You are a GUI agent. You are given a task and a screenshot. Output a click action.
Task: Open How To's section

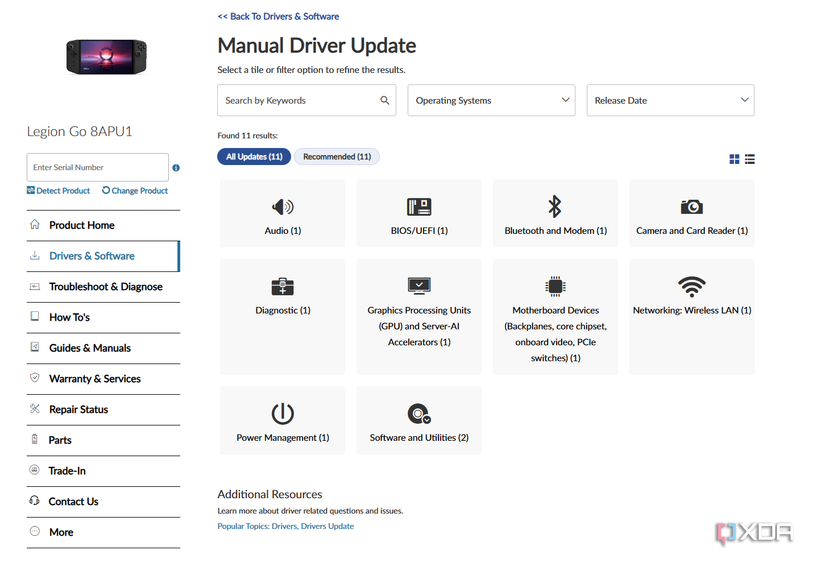[103, 318]
